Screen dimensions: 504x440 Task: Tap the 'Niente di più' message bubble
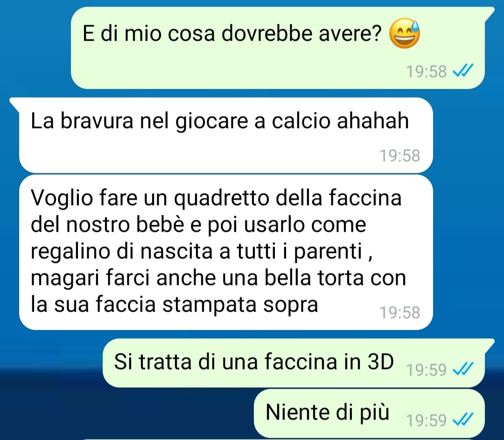pyautogui.click(x=369, y=413)
